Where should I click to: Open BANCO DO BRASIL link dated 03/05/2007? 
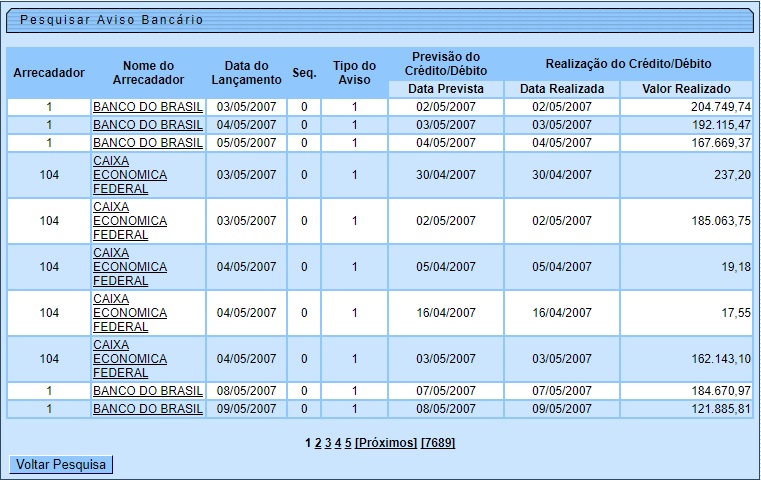click(148, 107)
